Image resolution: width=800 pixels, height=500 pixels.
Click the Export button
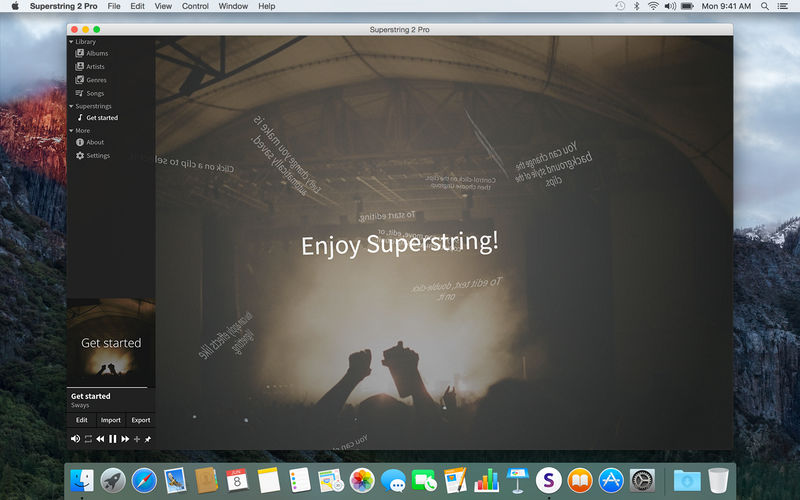[141, 420]
